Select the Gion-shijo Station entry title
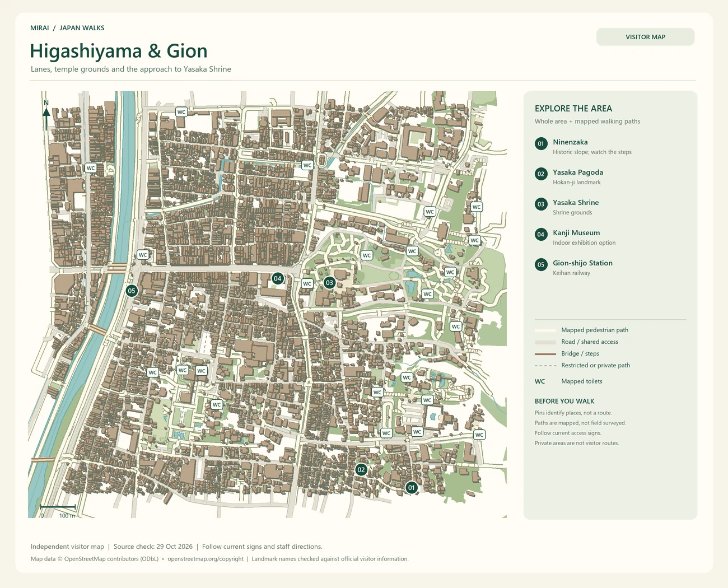Image resolution: width=728 pixels, height=588 pixels. click(582, 263)
